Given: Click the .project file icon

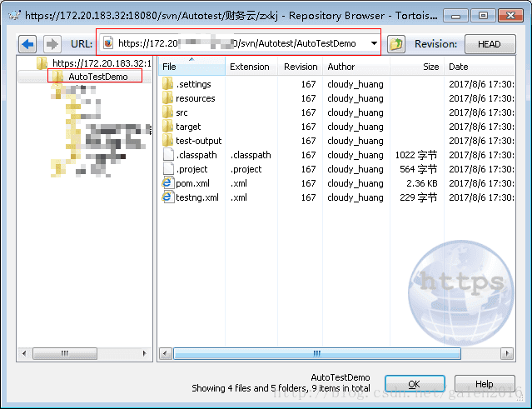Looking at the screenshot, I should pyautogui.click(x=168, y=169).
